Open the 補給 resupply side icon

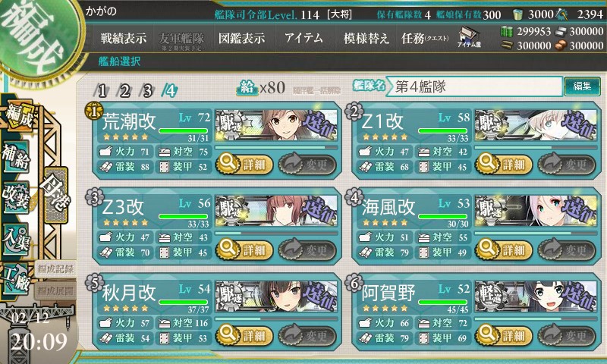pos(16,156)
